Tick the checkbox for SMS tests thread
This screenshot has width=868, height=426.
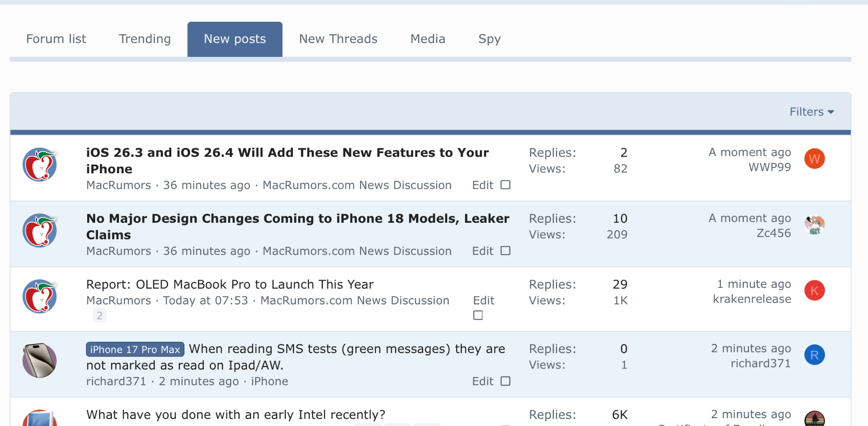click(505, 381)
